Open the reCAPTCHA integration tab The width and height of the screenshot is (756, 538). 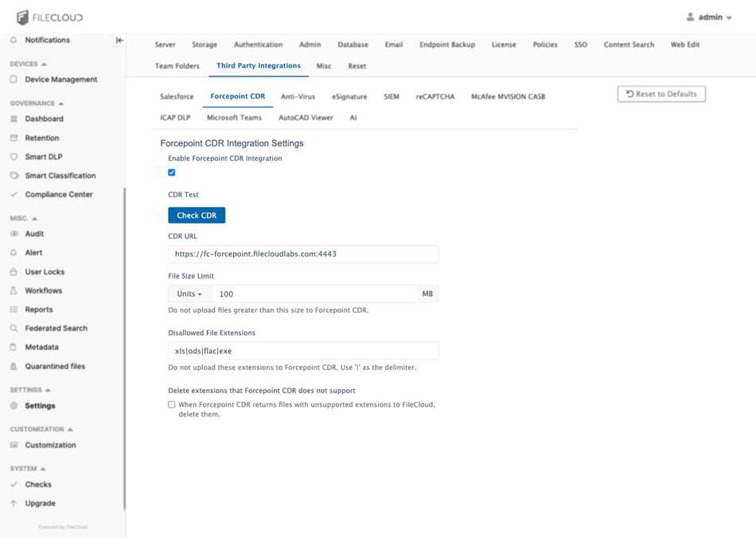(x=435, y=96)
